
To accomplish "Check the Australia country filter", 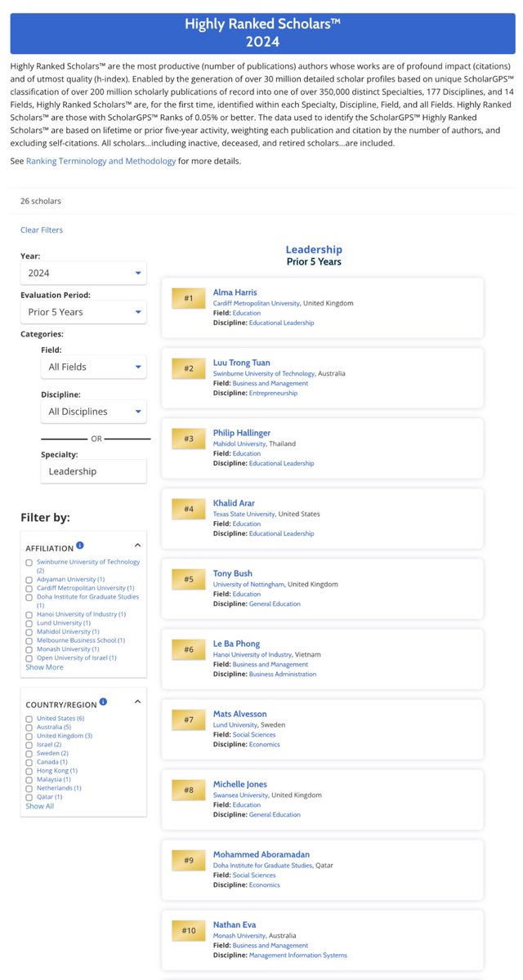I will pos(29,728).
